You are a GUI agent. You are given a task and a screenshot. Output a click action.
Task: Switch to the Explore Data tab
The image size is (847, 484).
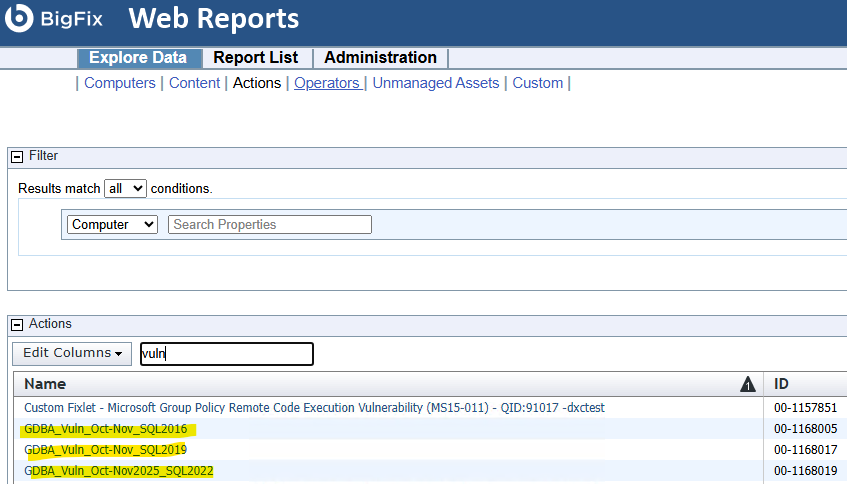pyautogui.click(x=139, y=58)
